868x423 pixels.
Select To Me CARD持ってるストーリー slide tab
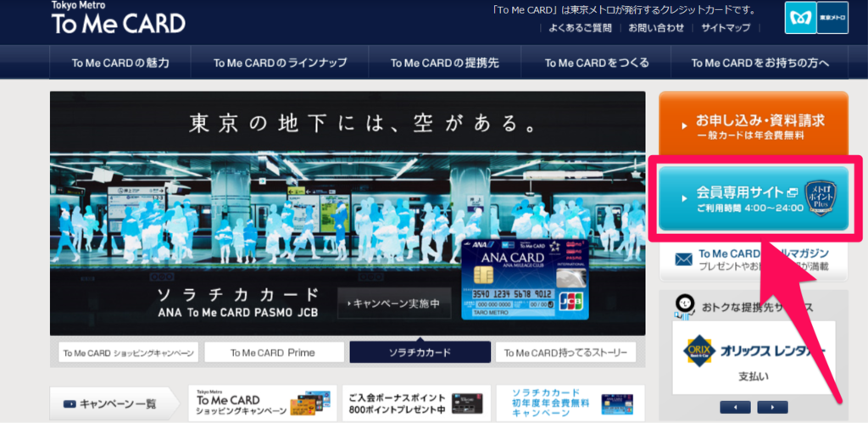click(565, 352)
